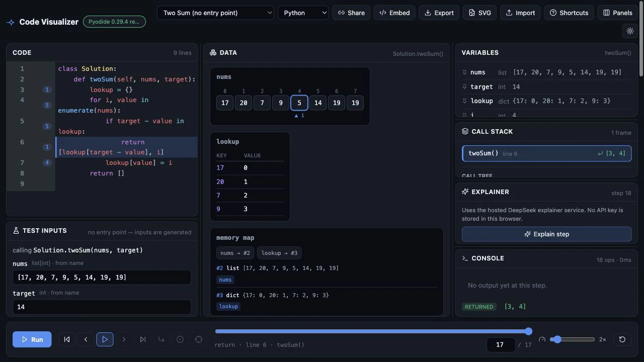Click the circle-dot breakpoint icon
This screenshot has height=362, width=644.
click(180, 339)
